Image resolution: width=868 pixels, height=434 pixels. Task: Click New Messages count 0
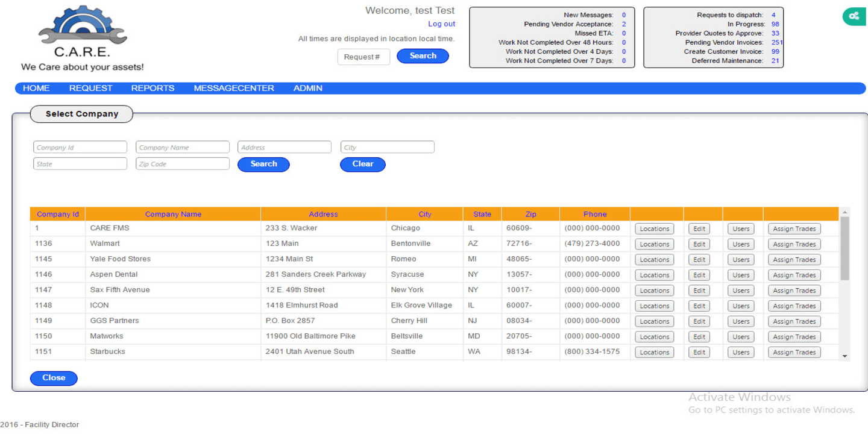(x=624, y=15)
